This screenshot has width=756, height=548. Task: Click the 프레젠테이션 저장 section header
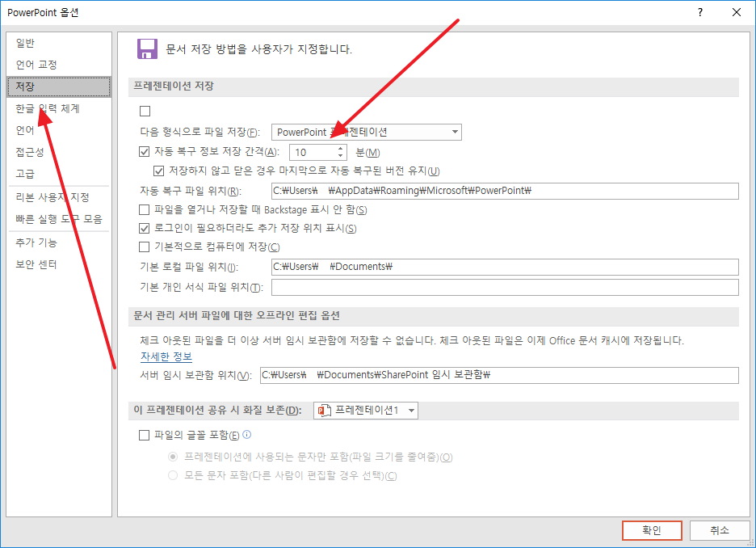(174, 86)
